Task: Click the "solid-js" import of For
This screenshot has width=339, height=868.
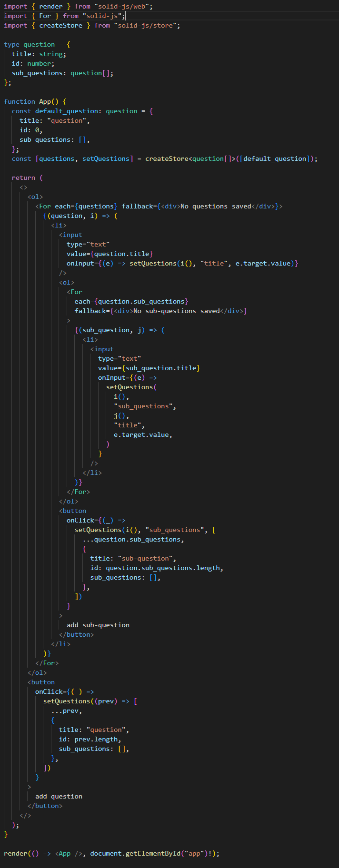Action: point(64,16)
